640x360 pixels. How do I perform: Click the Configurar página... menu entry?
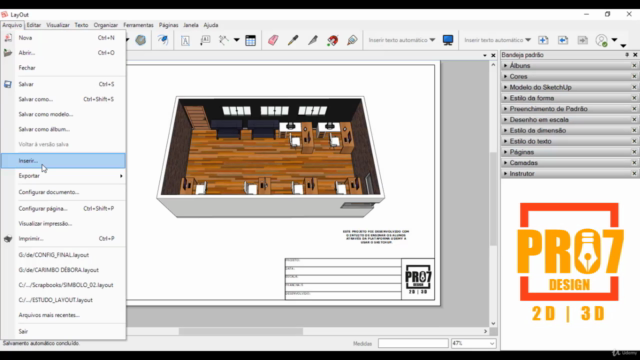click(x=63, y=209)
